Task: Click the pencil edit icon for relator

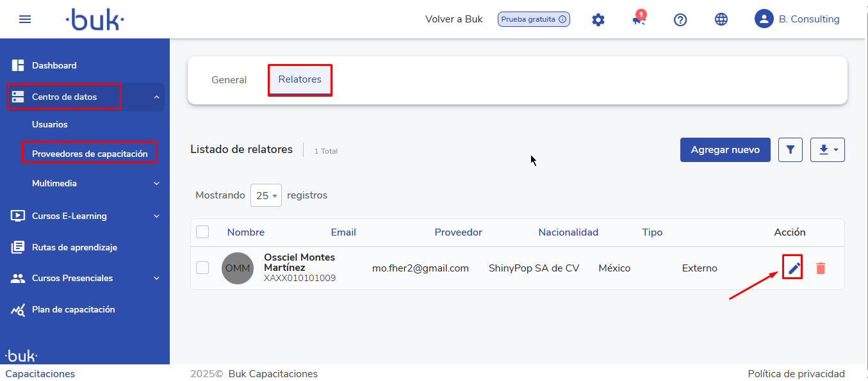Action: pyautogui.click(x=794, y=268)
